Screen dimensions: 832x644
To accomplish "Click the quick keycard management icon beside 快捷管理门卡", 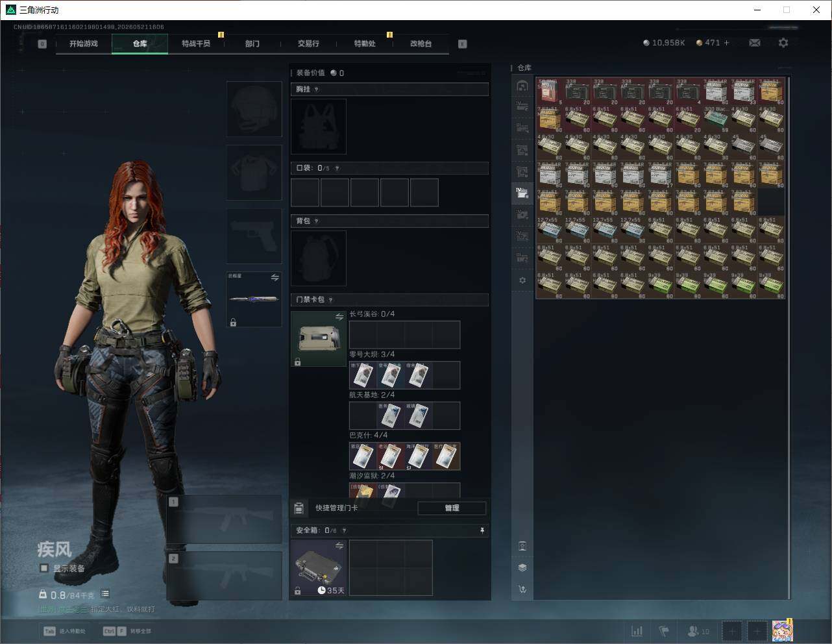I will 299,508.
